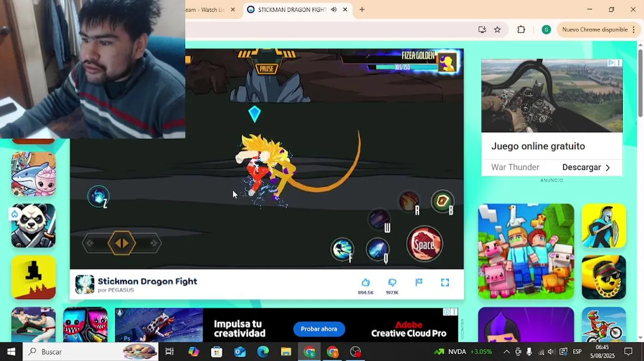Bookmark this page with the star icon
Viewport: 644px width, 361px height.
[x=497, y=30]
